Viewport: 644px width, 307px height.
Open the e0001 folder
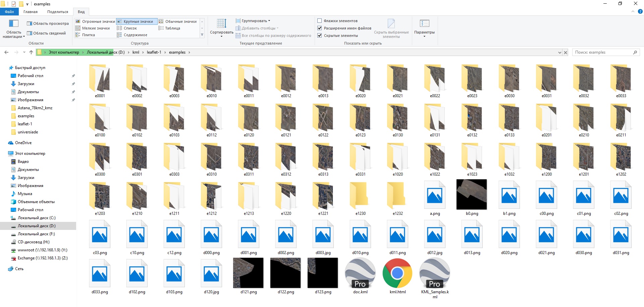[x=100, y=81]
